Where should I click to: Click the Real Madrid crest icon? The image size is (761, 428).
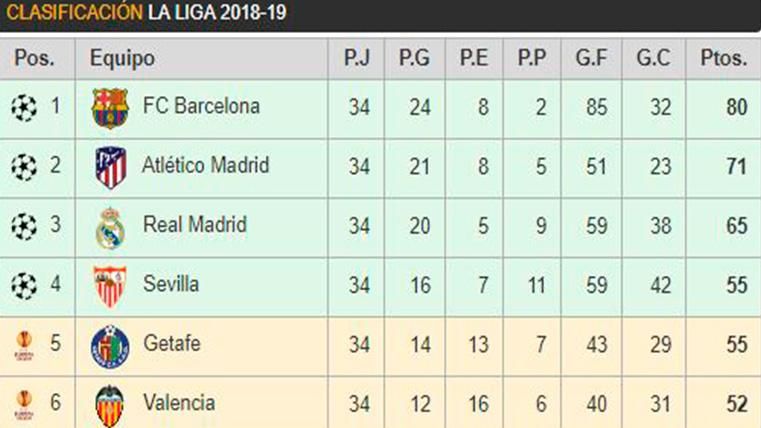110,227
